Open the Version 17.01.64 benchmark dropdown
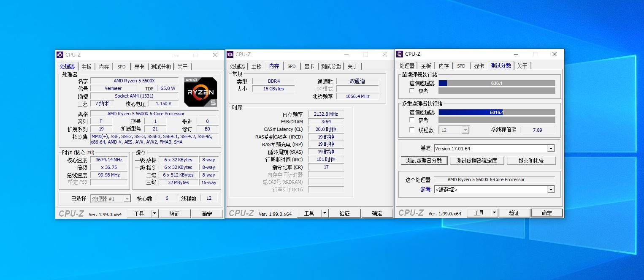This screenshot has width=644, height=280. click(x=550, y=149)
